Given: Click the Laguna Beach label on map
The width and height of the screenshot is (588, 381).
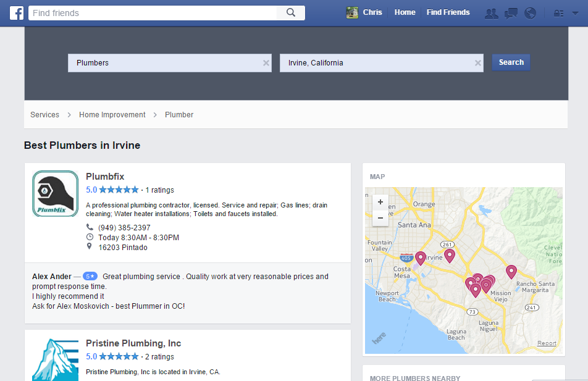Looking at the screenshot, I should (x=456, y=335).
